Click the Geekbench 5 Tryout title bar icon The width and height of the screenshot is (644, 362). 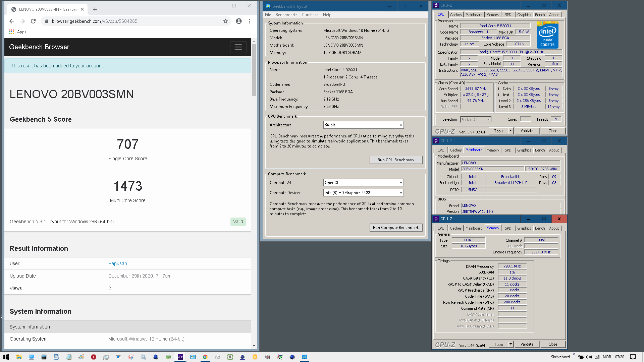268,6
